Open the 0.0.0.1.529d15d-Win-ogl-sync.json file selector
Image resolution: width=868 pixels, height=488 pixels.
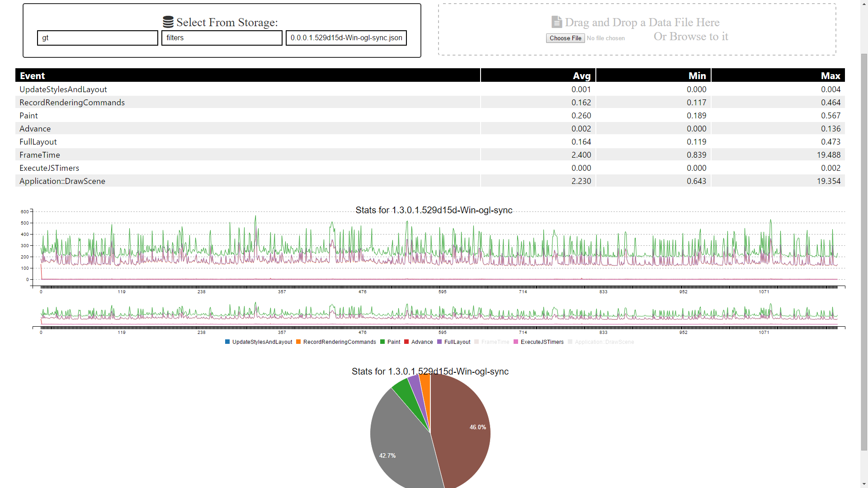coord(346,38)
